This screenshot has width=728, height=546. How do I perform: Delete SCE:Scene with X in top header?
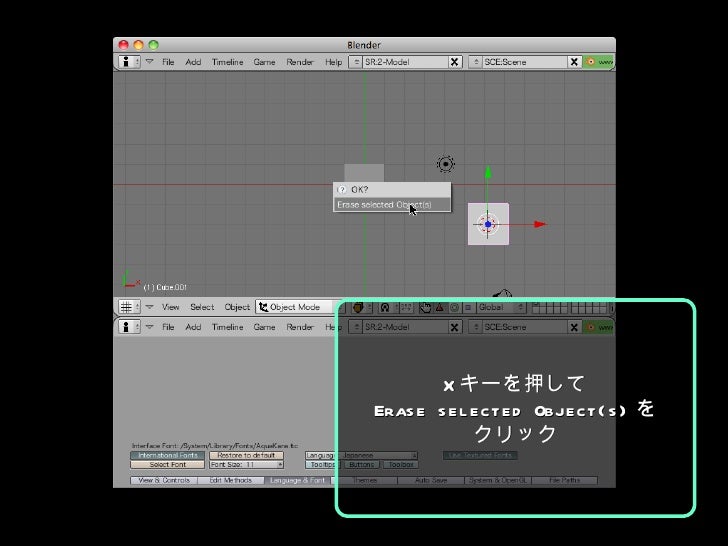point(574,62)
